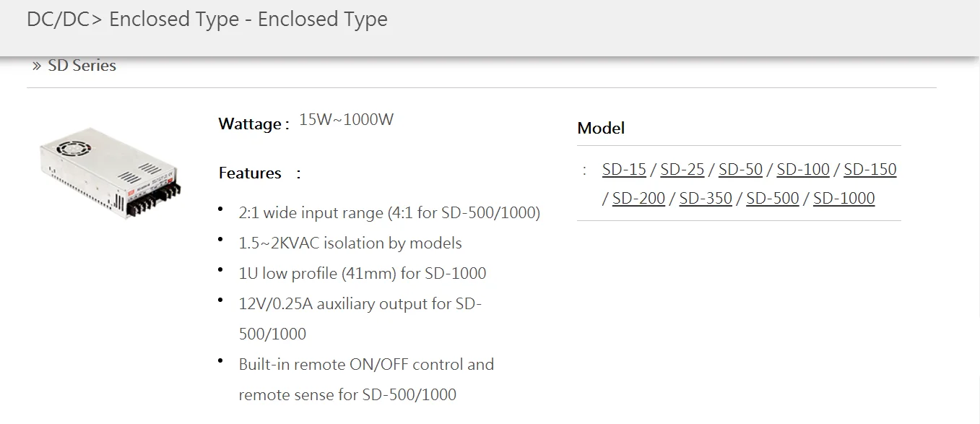Click the 1.5~2KVAC isolation feature text
Viewport: 980px width, 424px height.
[x=350, y=243]
